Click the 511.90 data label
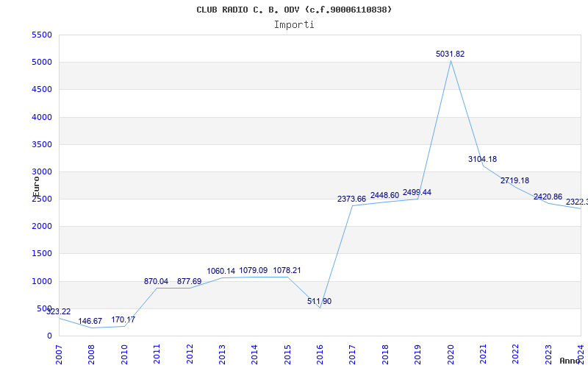 click(319, 301)
